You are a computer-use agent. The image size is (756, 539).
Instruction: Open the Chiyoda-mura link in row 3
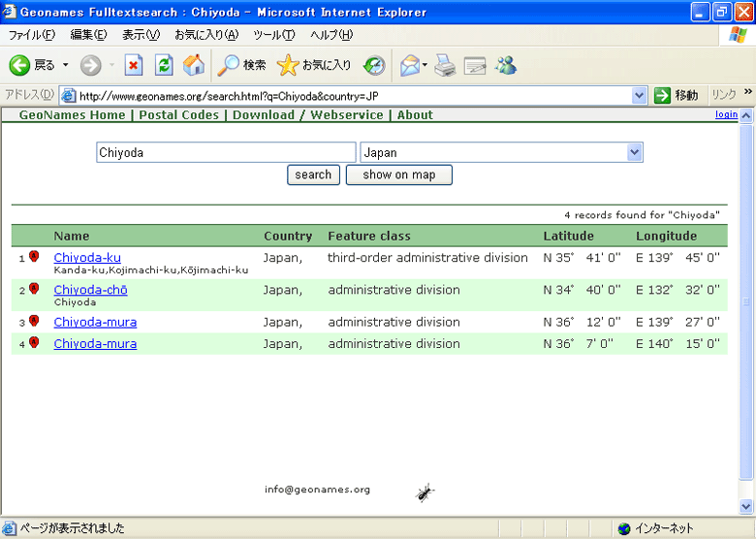(95, 322)
